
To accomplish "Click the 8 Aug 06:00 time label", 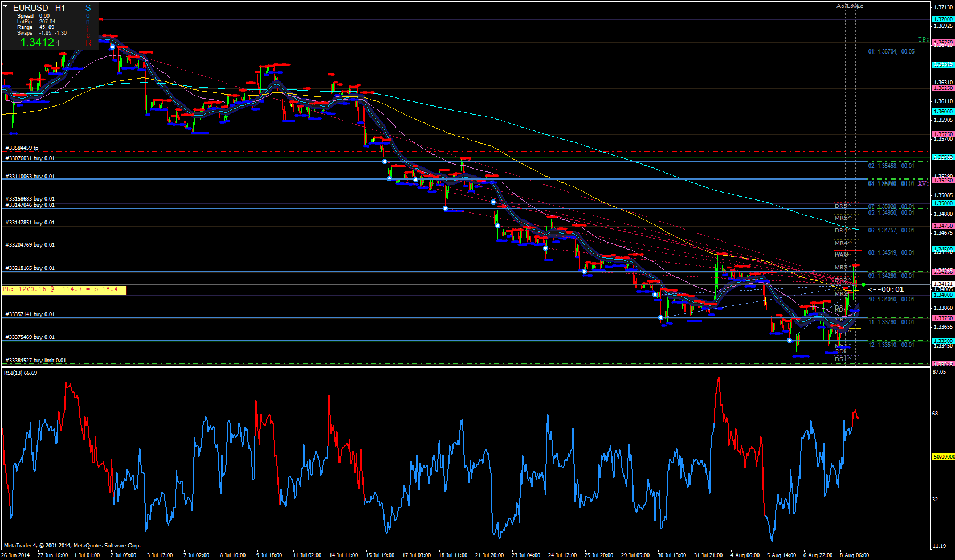I will [x=854, y=555].
